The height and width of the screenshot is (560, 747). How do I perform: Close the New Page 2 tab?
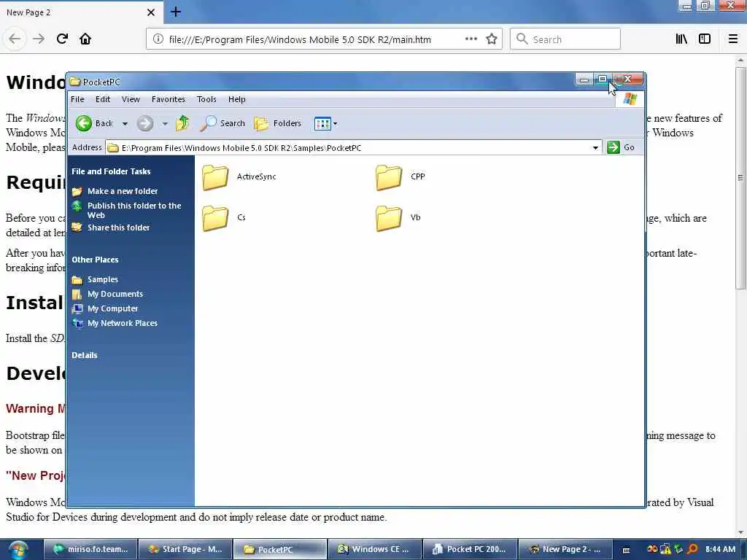[x=151, y=12]
